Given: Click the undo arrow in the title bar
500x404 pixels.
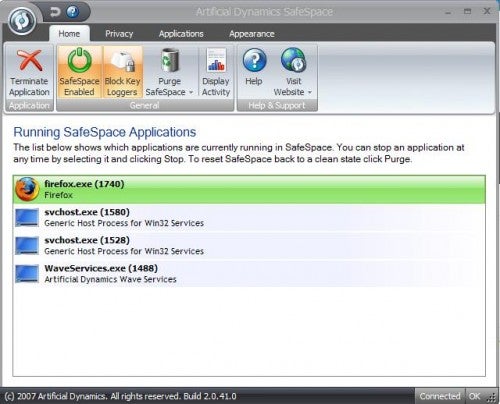Looking at the screenshot, I should tap(55, 12).
